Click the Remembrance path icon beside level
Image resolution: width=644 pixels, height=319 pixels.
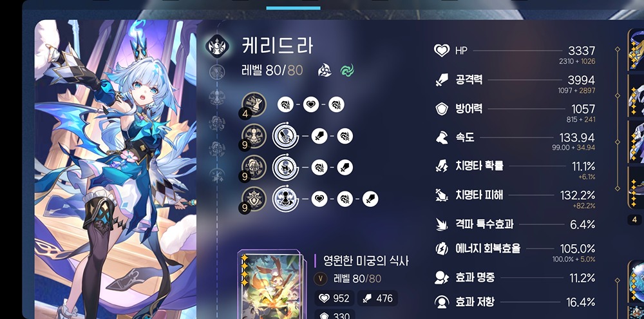click(325, 70)
